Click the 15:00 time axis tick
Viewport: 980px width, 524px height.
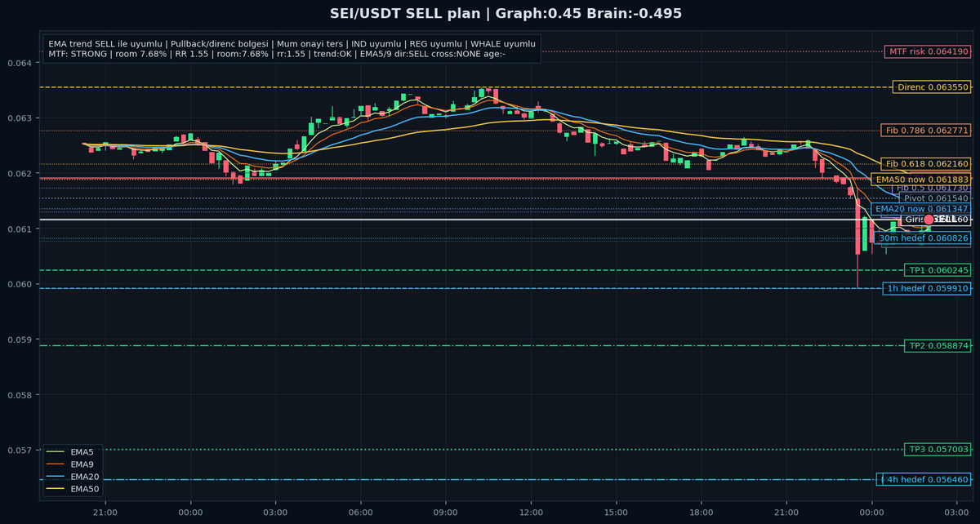point(616,512)
